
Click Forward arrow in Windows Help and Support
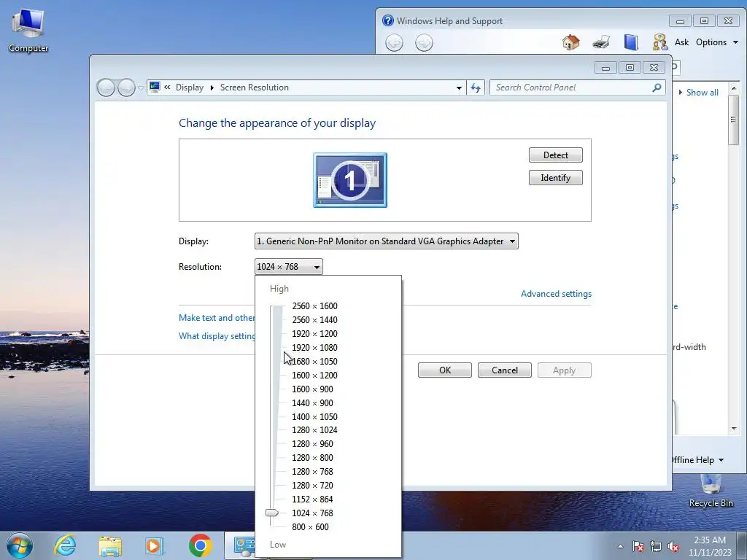click(424, 43)
